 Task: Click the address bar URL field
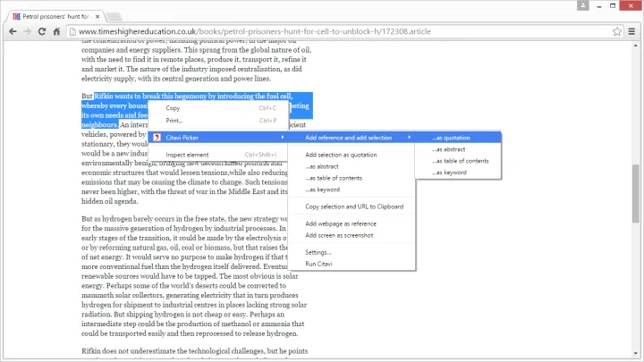(x=343, y=31)
